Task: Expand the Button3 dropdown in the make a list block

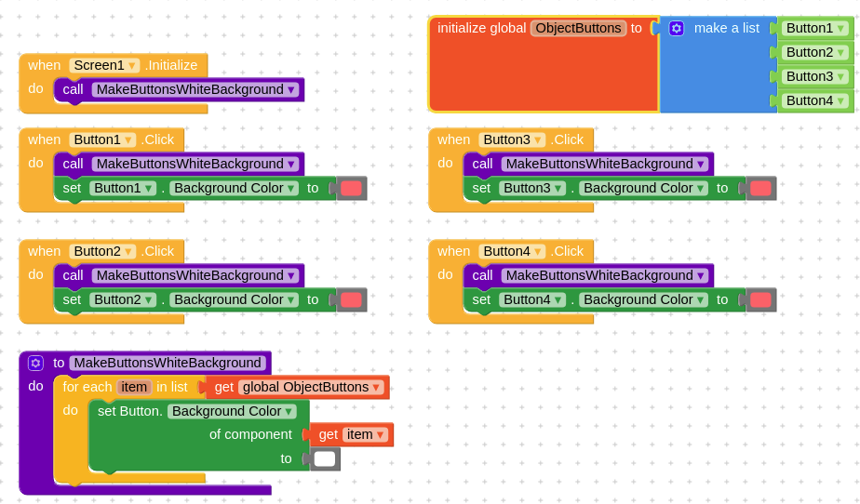Action: click(x=815, y=76)
